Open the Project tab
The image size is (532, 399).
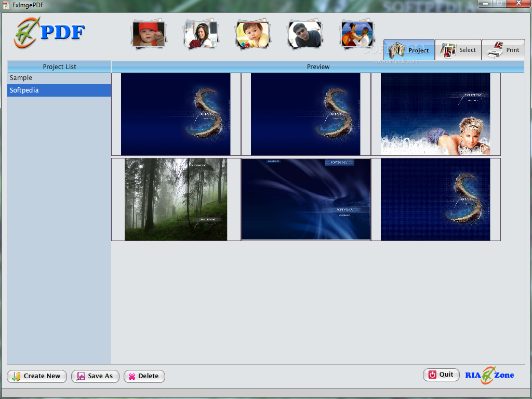pyautogui.click(x=409, y=50)
